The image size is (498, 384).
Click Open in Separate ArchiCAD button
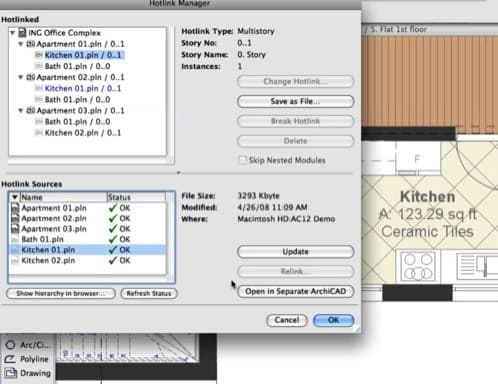[296, 291]
